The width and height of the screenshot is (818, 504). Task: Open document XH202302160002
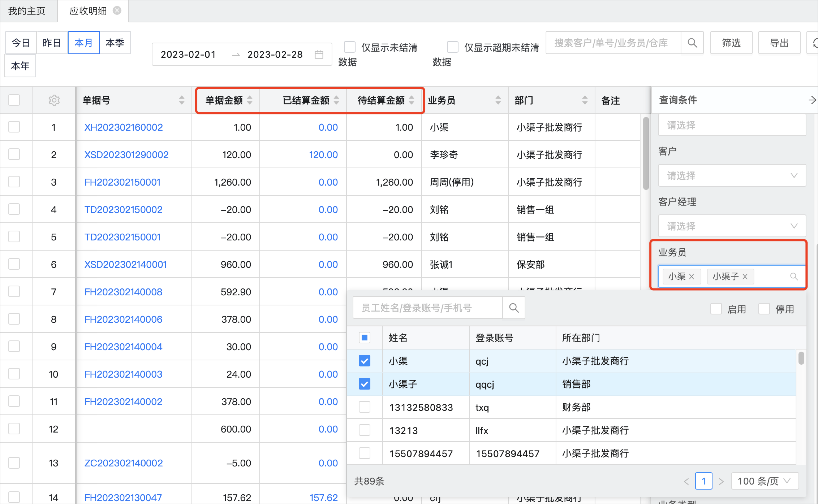pyautogui.click(x=123, y=127)
